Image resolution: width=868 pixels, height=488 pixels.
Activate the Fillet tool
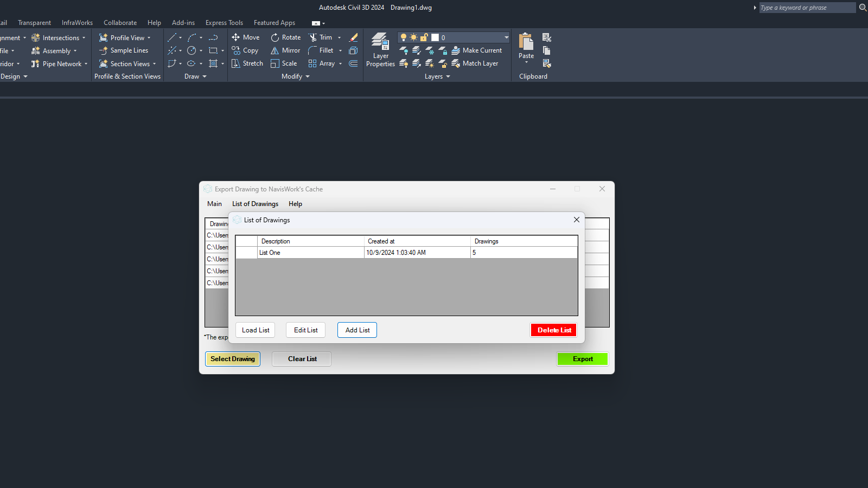[x=321, y=50]
